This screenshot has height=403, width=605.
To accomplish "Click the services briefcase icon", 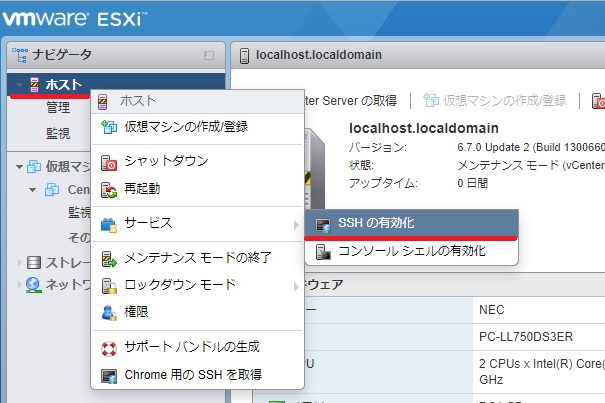I will pos(109,225).
